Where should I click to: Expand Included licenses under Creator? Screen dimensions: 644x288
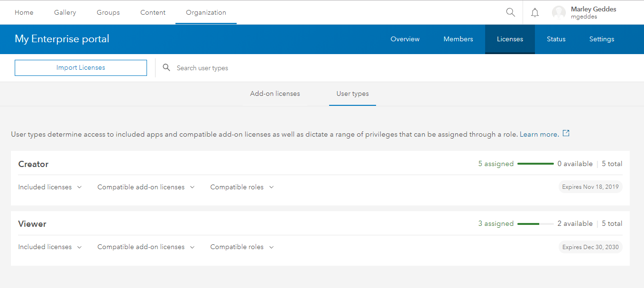[x=50, y=187]
